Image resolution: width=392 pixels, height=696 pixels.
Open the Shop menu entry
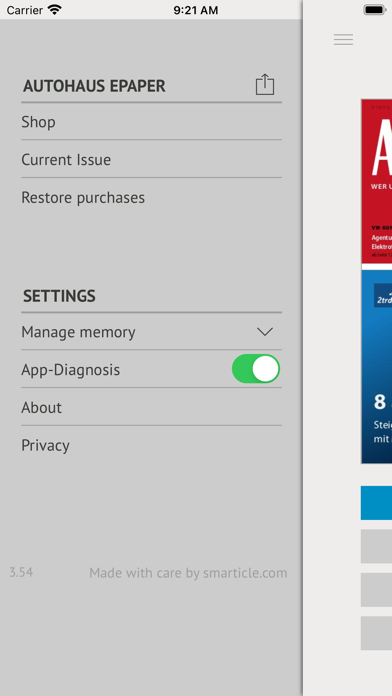pyautogui.click(x=151, y=122)
